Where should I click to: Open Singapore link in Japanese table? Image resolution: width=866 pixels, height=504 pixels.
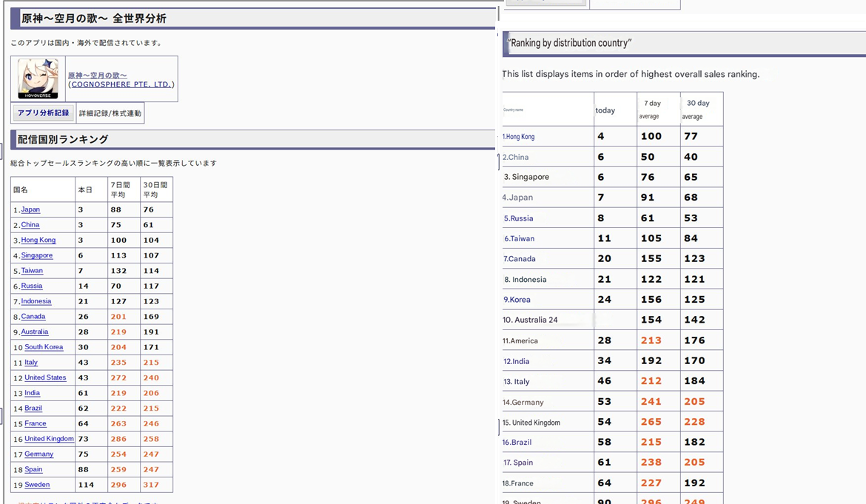(x=37, y=255)
